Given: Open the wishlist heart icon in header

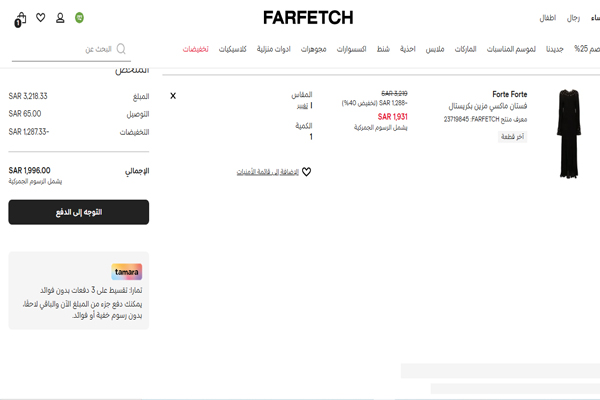Looking at the screenshot, I should pos(41,18).
